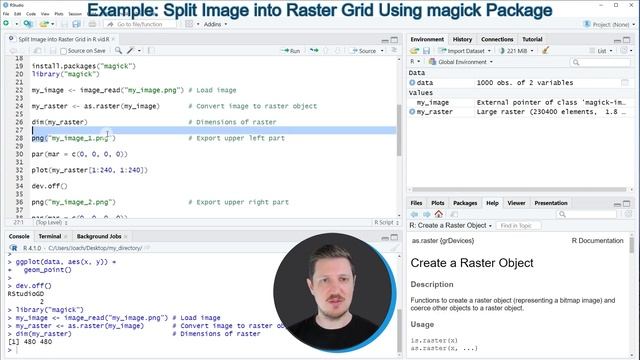Click the Source button
The image size is (640, 360).
364,51
